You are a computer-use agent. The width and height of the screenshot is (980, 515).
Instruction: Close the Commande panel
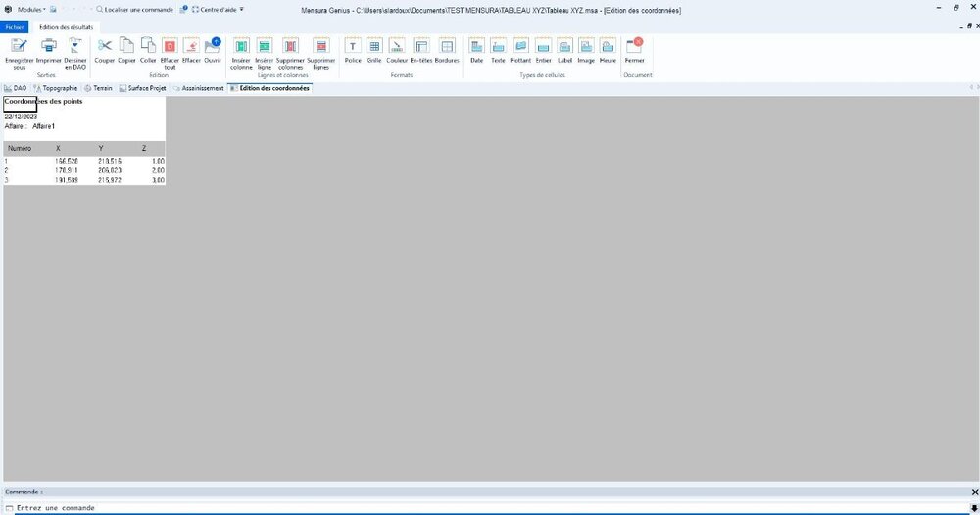tap(974, 492)
